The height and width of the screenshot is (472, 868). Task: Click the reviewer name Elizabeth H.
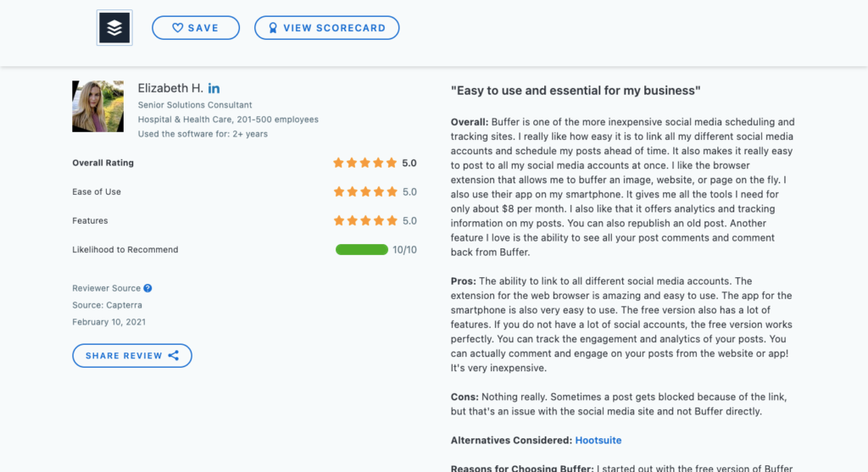(170, 88)
